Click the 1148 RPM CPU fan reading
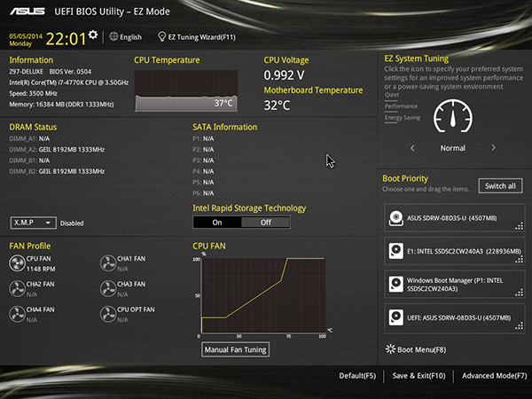Viewport: 532px width, 399px height. [41, 269]
